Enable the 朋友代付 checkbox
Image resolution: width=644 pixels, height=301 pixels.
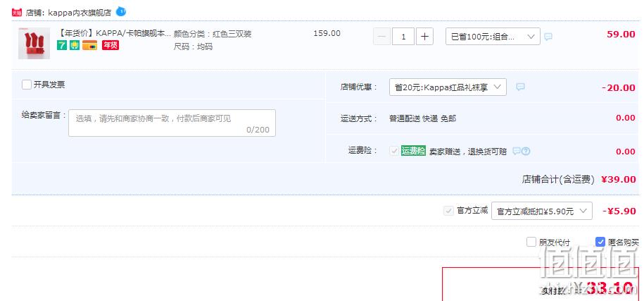pos(531,242)
